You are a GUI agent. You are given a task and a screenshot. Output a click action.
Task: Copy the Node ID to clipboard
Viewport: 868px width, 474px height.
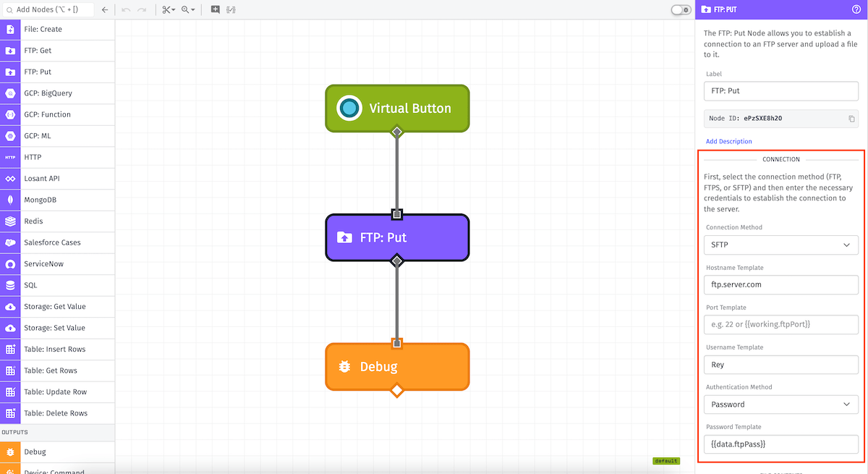click(851, 119)
